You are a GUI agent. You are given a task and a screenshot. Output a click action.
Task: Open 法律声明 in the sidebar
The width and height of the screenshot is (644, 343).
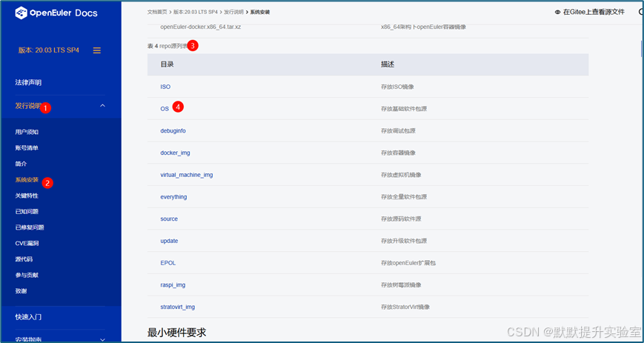tap(28, 82)
